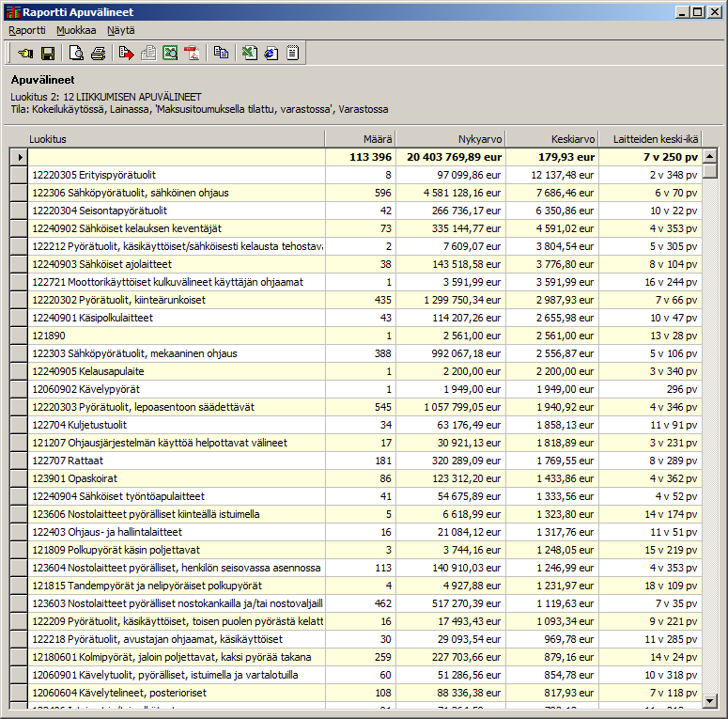
Task: Sort by the Luokitus column header
Action: click(x=176, y=139)
